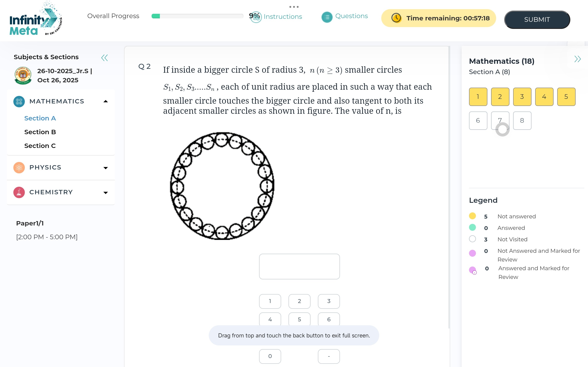Expand the Physics subject dropdown arrow
588x367 pixels.
105,168
